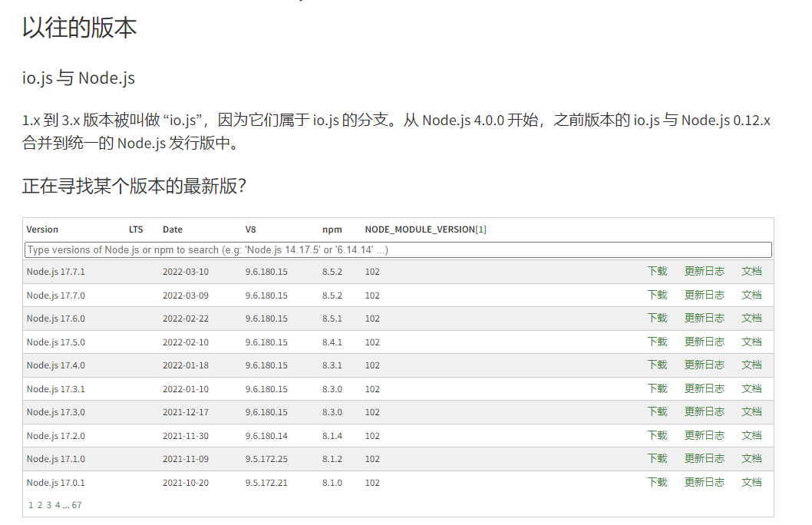This screenshot has width=812, height=525.
Task: Open docs link for Node.js 17.3.1
Action: pos(751,389)
